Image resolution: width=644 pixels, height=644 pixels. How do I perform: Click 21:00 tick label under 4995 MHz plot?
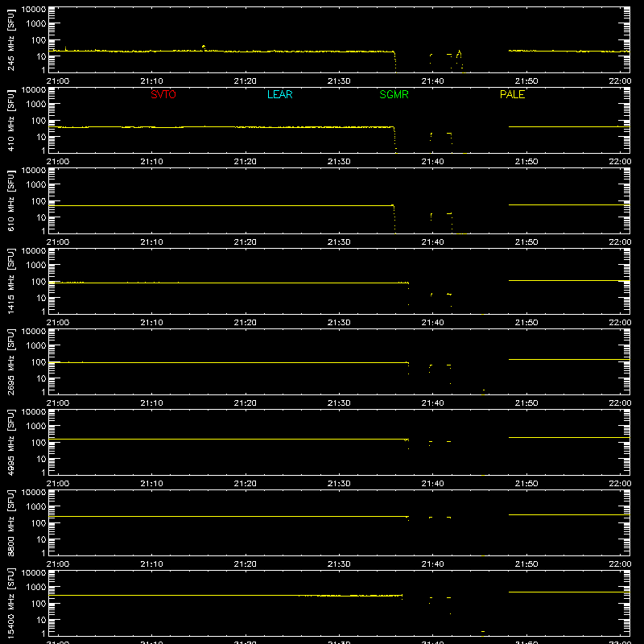(x=58, y=484)
